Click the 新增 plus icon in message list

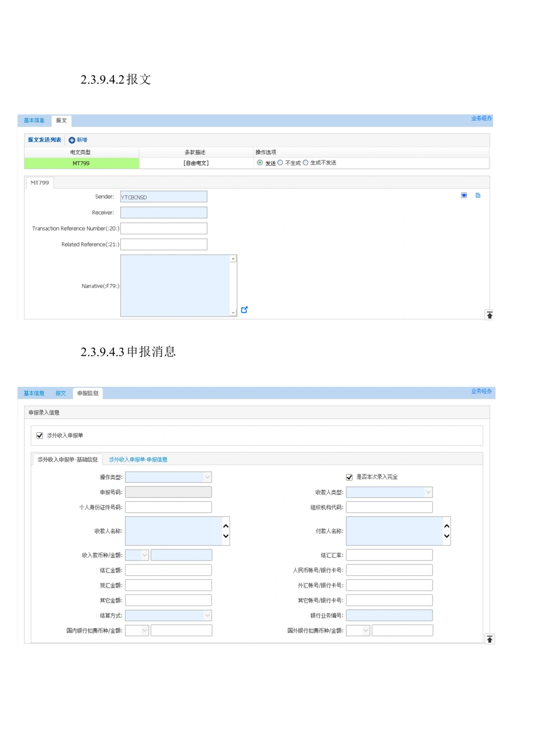tap(72, 140)
